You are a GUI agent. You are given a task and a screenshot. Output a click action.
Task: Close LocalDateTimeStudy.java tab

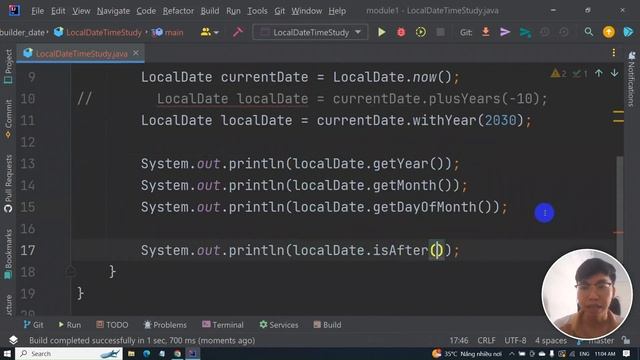pos(136,53)
